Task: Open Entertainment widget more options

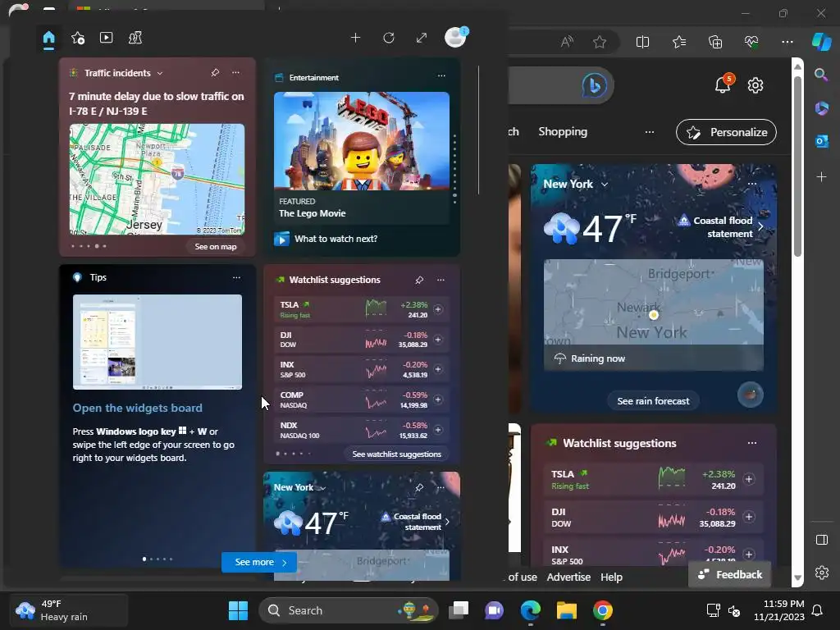Action: coord(441,76)
